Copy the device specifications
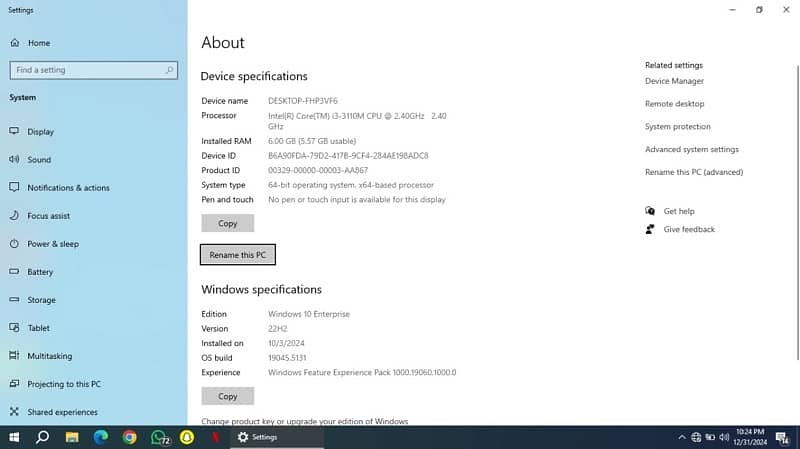This screenshot has height=449, width=800. 227,223
